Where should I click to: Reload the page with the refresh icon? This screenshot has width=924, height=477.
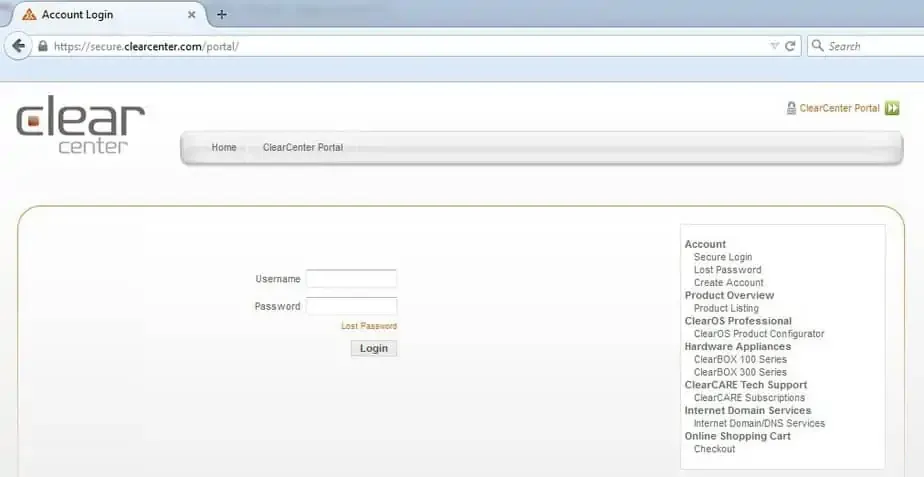tap(790, 46)
